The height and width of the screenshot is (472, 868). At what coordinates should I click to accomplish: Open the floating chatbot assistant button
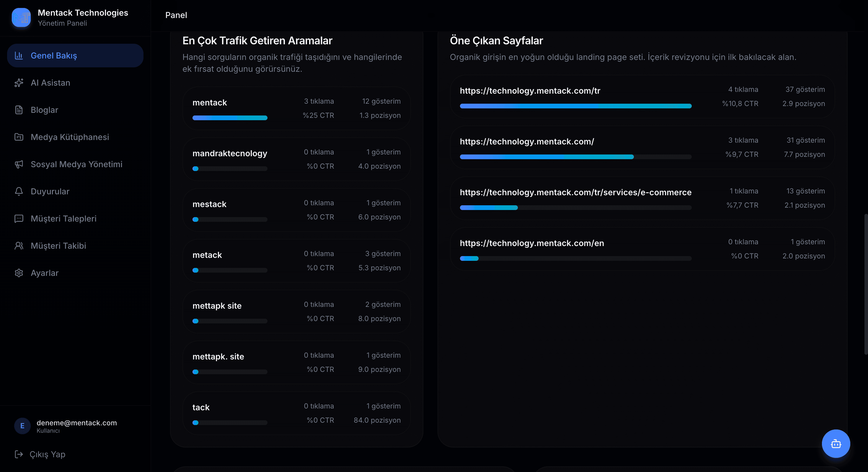click(x=836, y=444)
